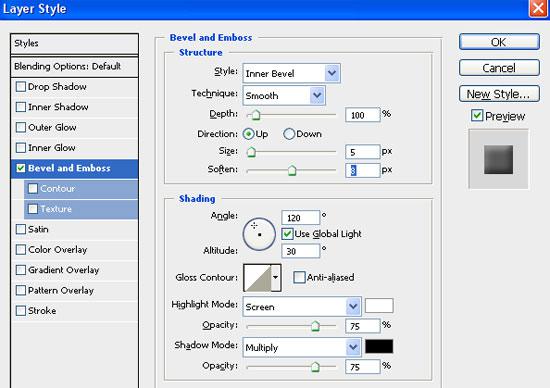This screenshot has width=550, height=388.
Task: Enable the Texture checkbox
Action: 33,209
